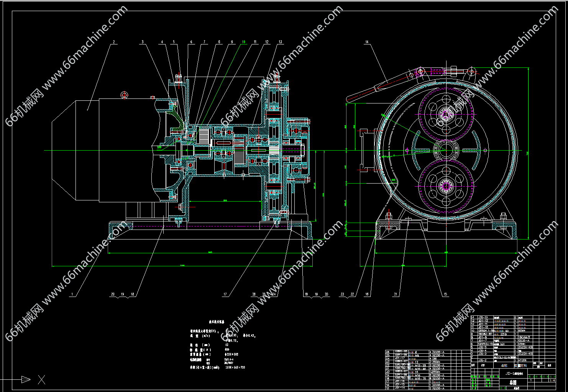This screenshot has width=568, height=392.
Task: Select the JD1-13 cell in the parts list
Action: [483, 317]
